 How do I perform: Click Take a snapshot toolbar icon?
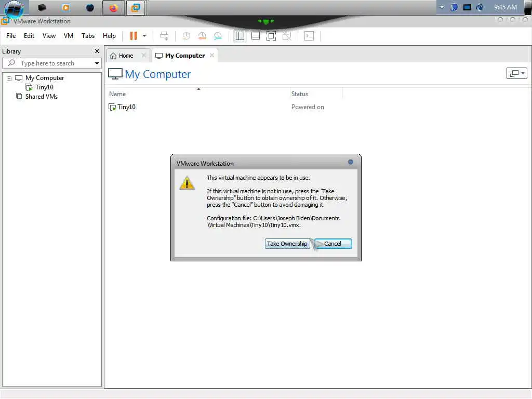click(x=187, y=36)
